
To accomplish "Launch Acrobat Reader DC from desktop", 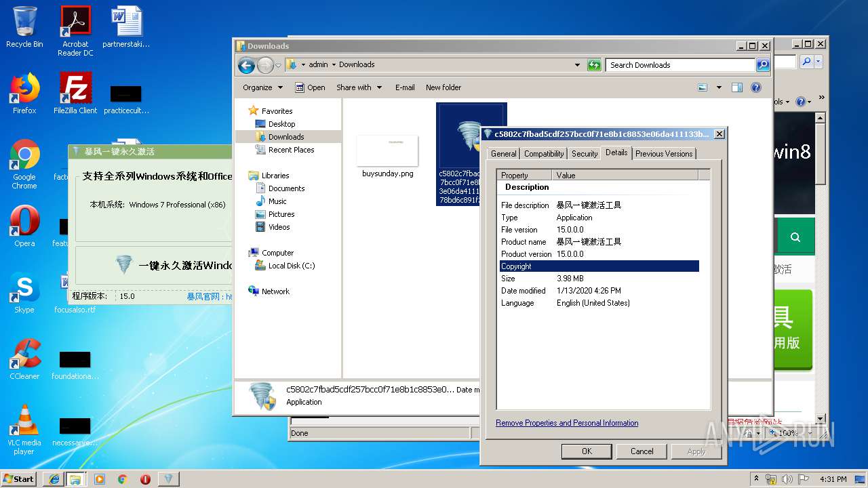I will (75, 31).
